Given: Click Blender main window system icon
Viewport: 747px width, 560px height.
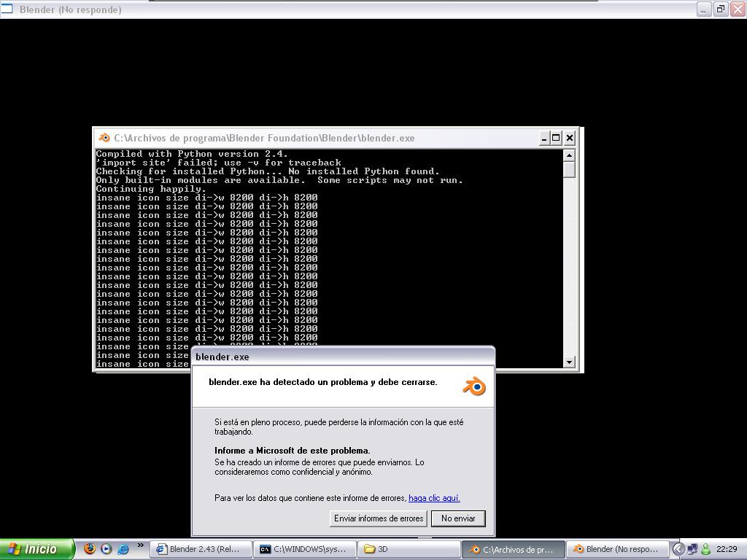Looking at the screenshot, I should click(x=7, y=9).
